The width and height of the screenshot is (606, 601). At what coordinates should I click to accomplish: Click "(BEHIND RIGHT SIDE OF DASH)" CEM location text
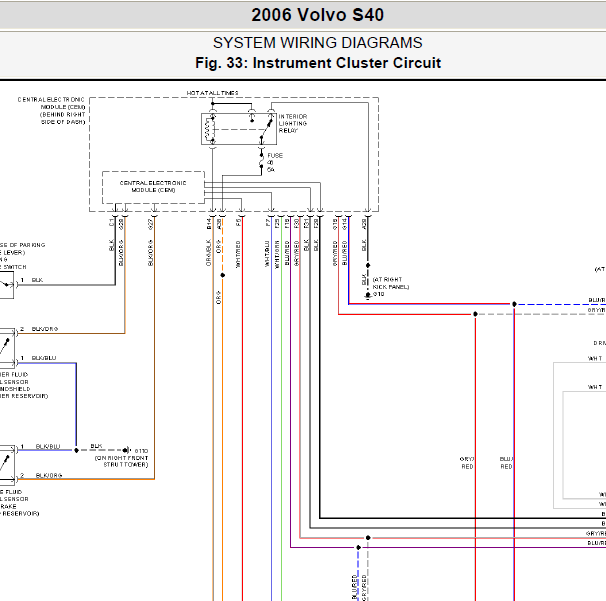(63, 118)
